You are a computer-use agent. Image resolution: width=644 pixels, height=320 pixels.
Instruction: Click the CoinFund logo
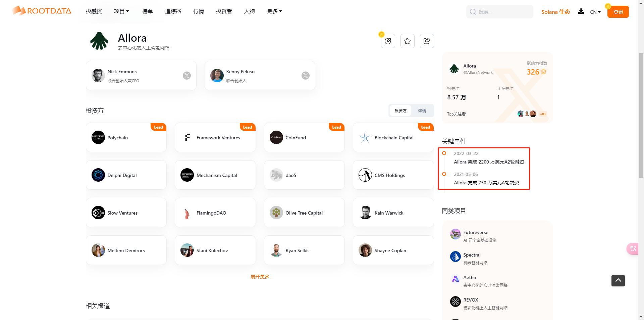276,137
